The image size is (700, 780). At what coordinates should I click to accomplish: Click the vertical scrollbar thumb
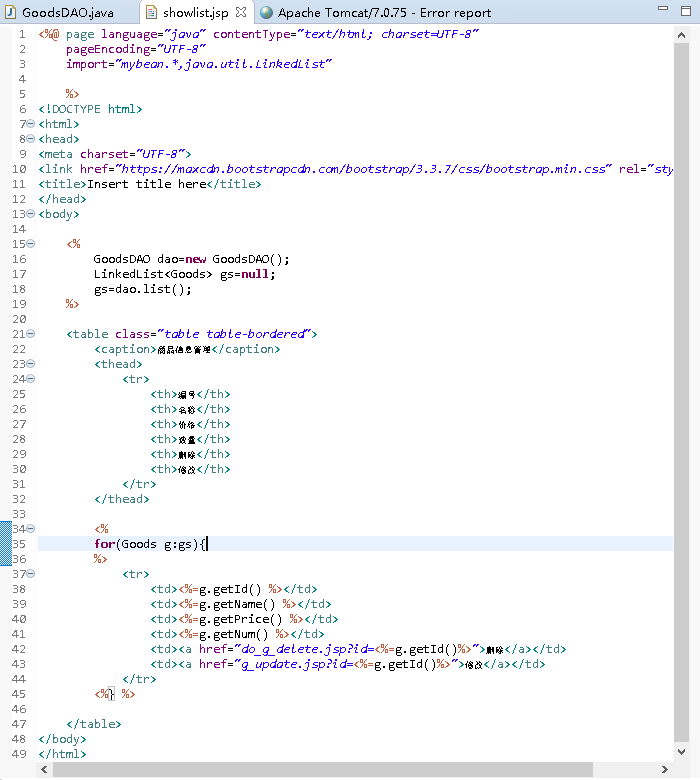[x=682, y=393]
